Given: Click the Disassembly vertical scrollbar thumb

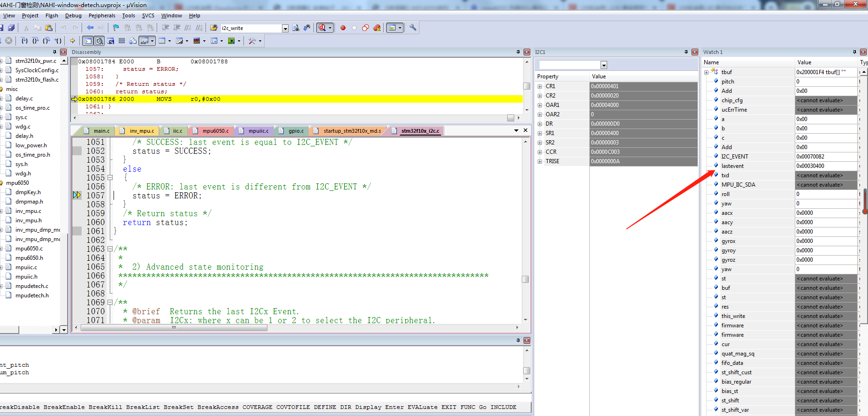Looking at the screenshot, I should coord(526,86).
